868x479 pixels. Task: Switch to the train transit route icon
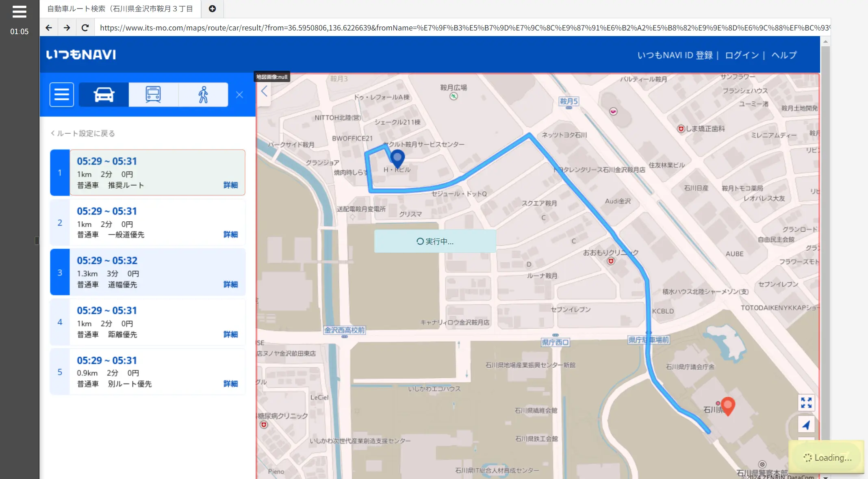pos(153,95)
